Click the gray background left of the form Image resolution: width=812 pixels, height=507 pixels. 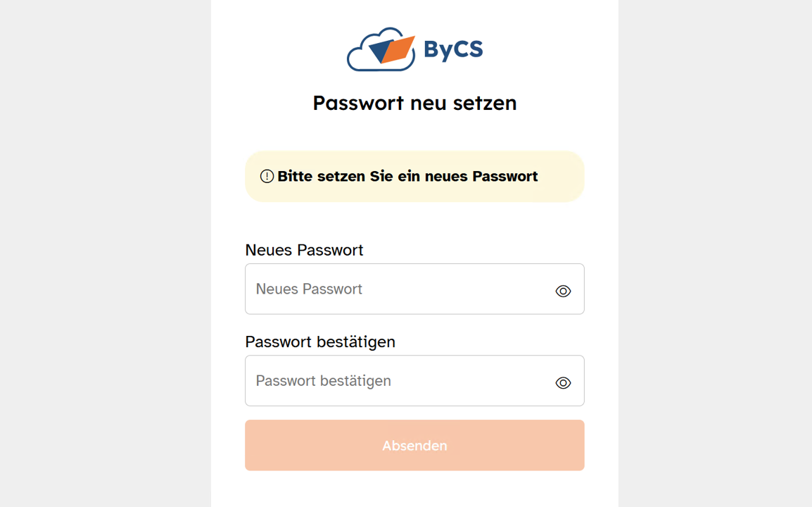coord(106,254)
